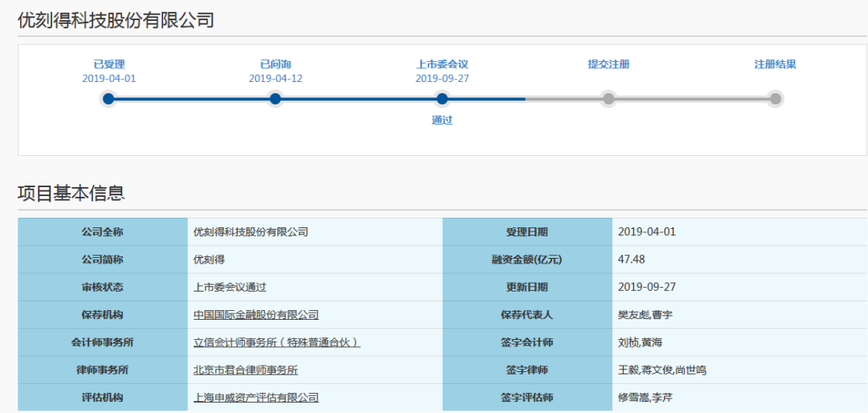
Task: Select the 注册结果 stage label
Action: [776, 64]
